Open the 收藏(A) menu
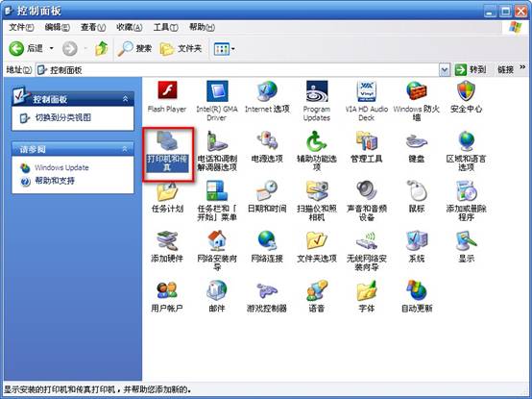532x399 pixels. [130, 27]
